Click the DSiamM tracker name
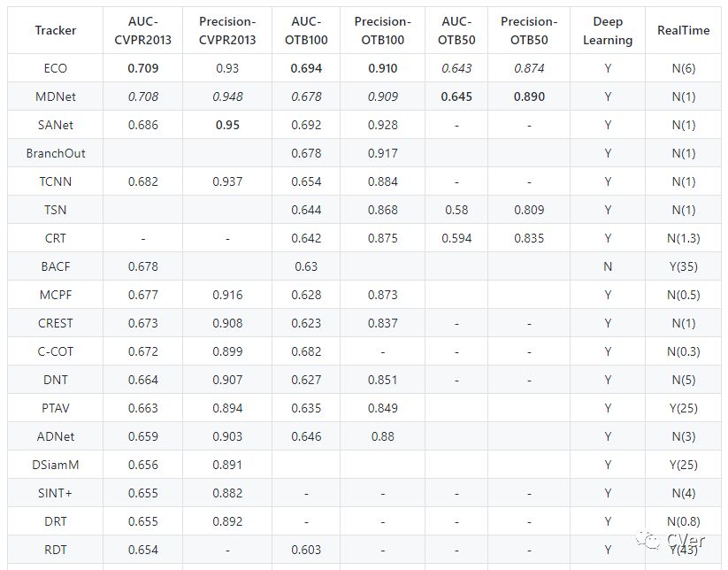728x570 pixels. point(55,465)
